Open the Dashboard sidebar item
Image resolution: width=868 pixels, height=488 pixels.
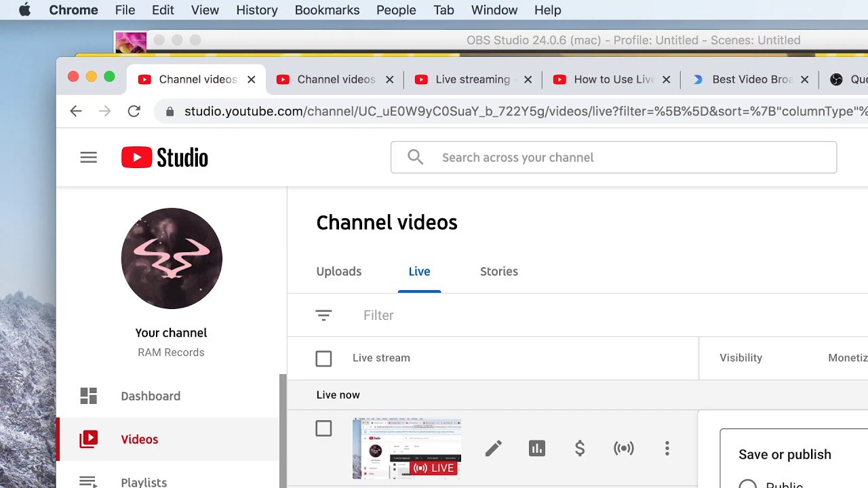point(168,396)
